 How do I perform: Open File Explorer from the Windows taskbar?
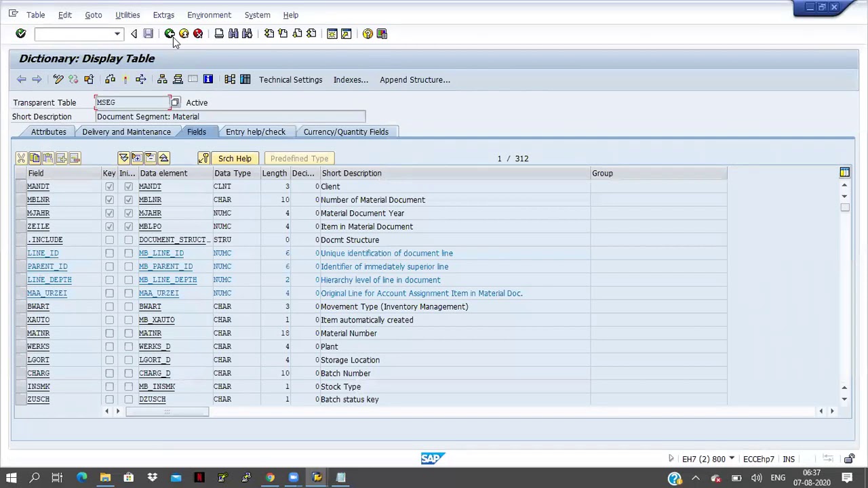click(x=105, y=478)
